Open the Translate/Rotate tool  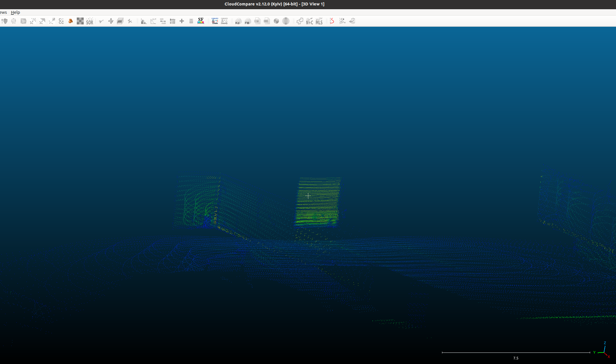[111, 21]
